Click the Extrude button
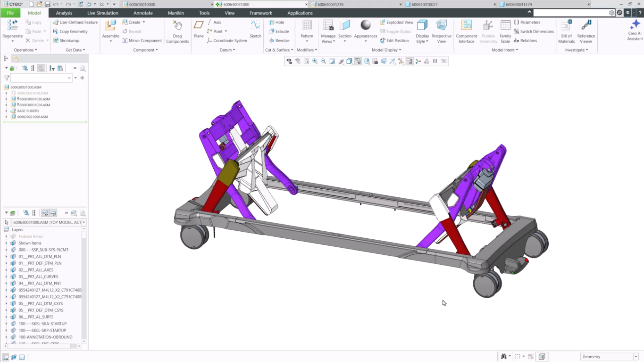 [279, 31]
